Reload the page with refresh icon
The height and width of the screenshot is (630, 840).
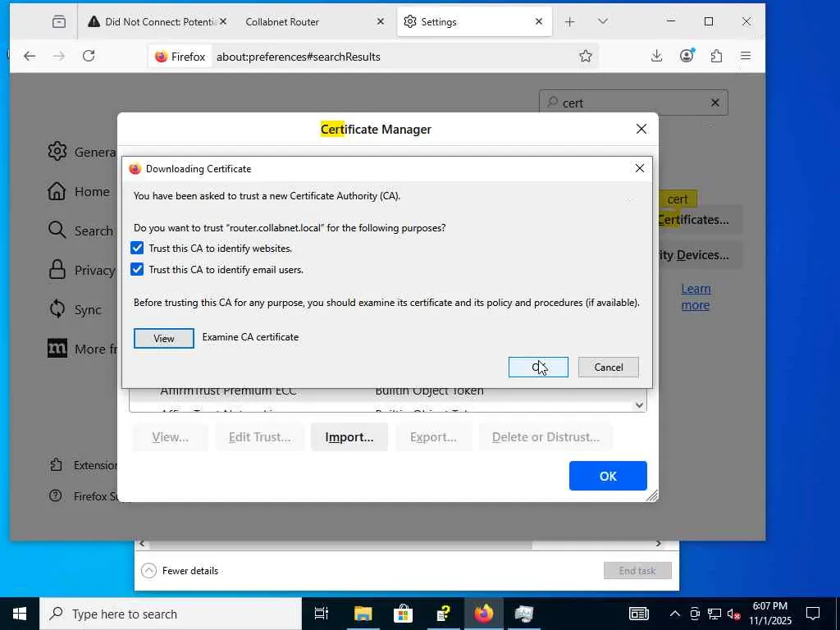pyautogui.click(x=89, y=57)
